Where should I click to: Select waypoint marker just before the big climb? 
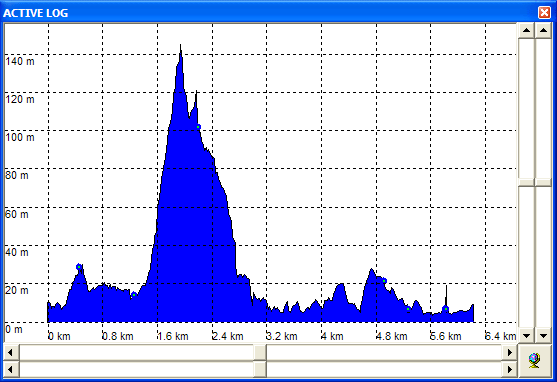click(134, 295)
